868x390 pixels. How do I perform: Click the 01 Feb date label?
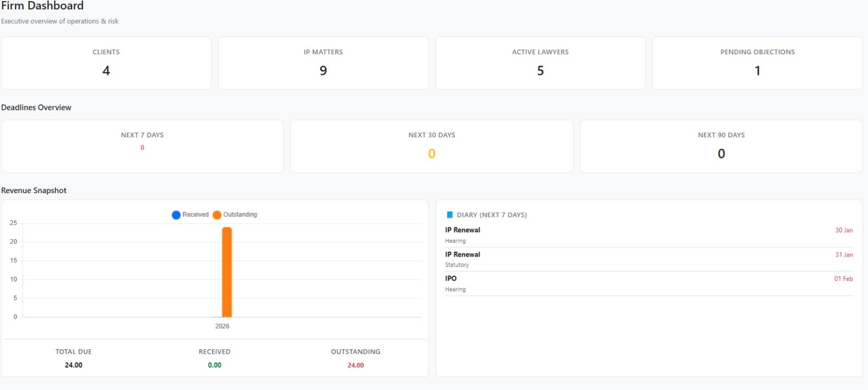(x=843, y=279)
